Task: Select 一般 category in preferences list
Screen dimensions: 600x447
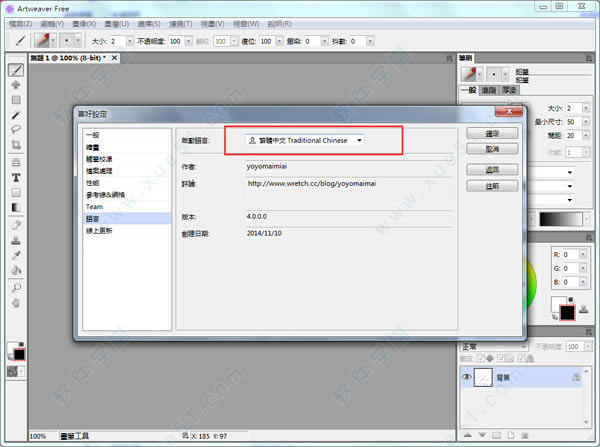Action: click(x=93, y=135)
